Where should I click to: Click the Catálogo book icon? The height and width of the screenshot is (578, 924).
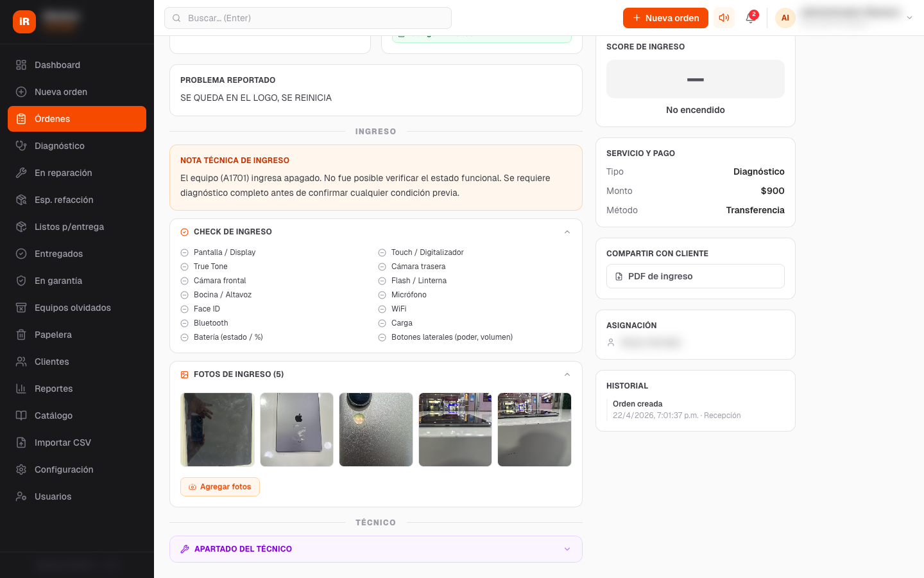coord(21,416)
